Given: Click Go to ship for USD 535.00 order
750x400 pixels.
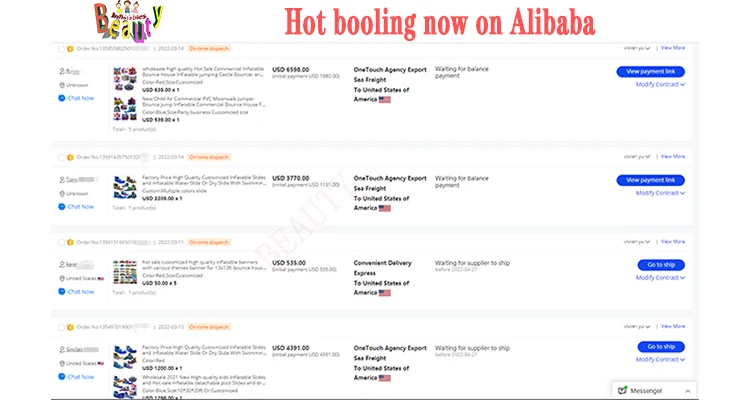Looking at the screenshot, I should (x=661, y=265).
